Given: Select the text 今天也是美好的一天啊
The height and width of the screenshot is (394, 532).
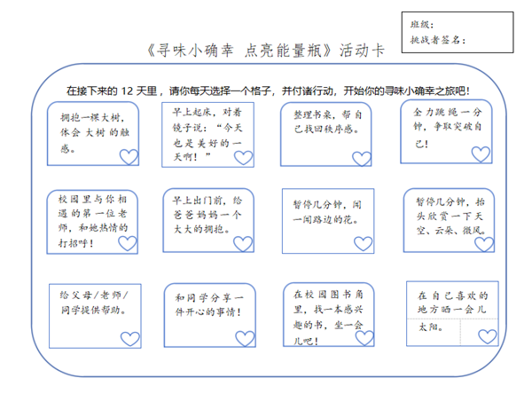Looking at the screenshot, I should click(207, 142).
